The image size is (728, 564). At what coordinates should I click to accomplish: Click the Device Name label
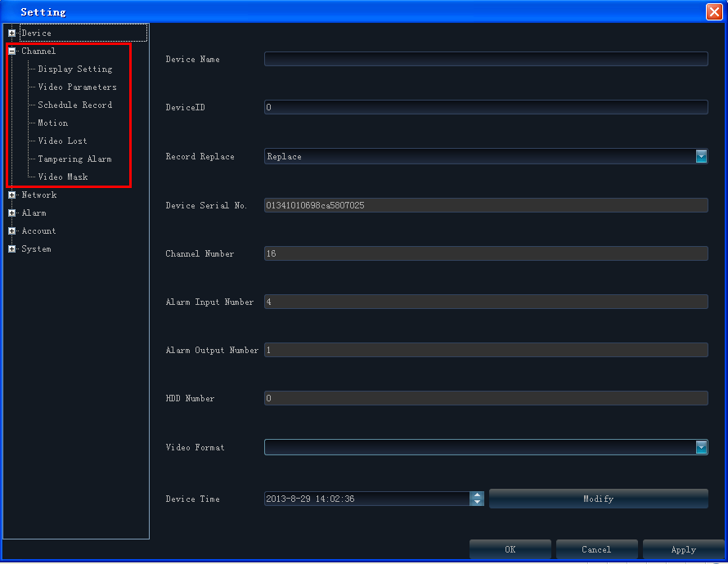193,59
